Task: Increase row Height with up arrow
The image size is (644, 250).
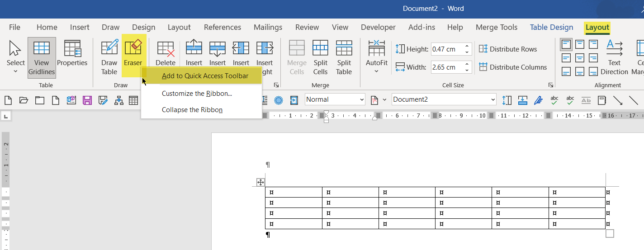Action: (467, 46)
